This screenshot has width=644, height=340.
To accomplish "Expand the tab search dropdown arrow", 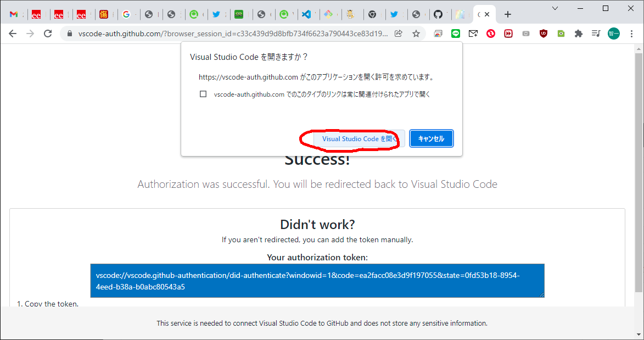I will (556, 8).
